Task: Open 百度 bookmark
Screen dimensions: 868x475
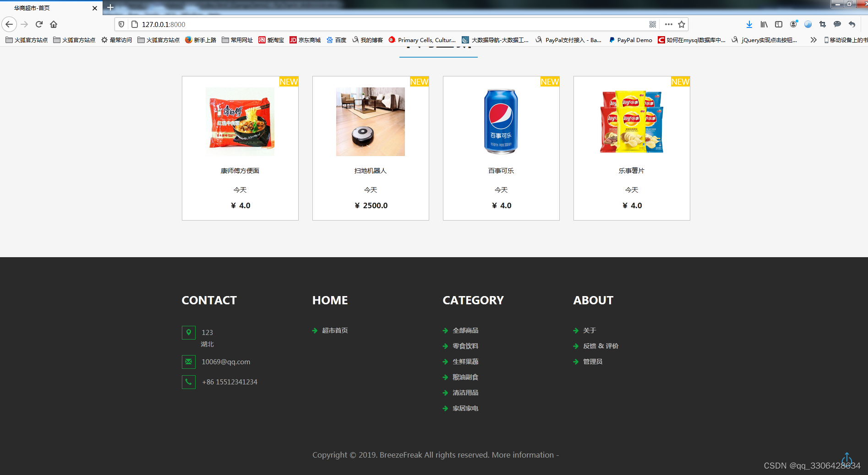Action: tap(337, 40)
